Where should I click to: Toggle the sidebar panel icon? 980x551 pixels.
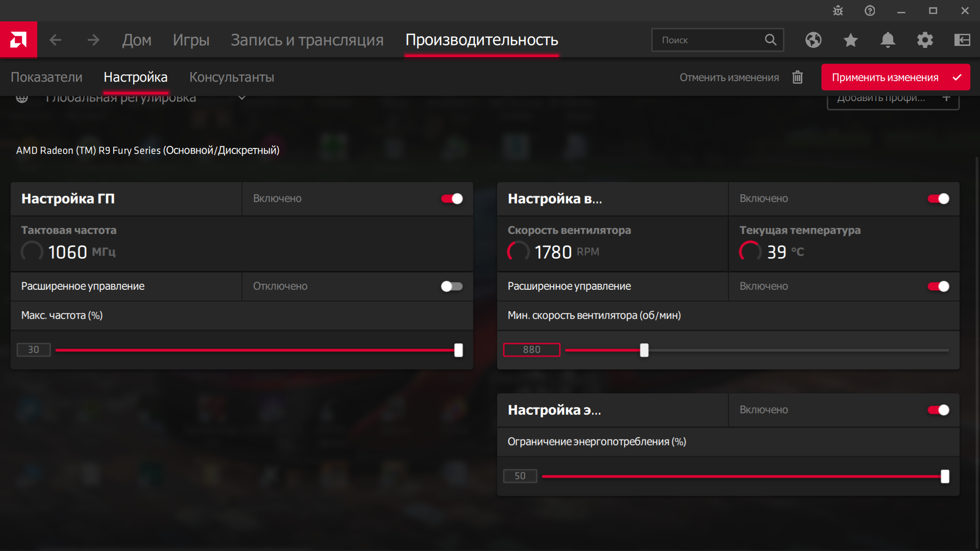click(962, 40)
